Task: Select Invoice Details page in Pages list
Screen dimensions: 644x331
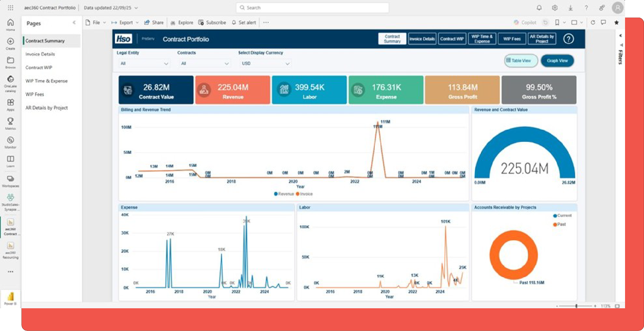Action: (52, 54)
